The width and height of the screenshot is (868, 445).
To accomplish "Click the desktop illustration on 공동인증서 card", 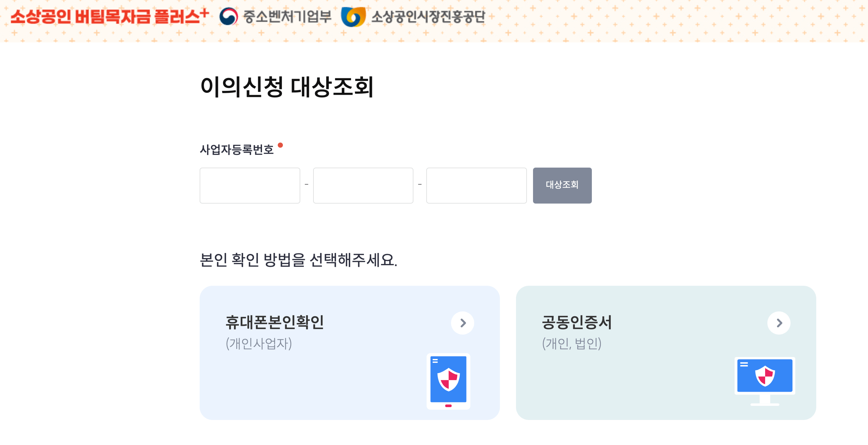I will [765, 376].
